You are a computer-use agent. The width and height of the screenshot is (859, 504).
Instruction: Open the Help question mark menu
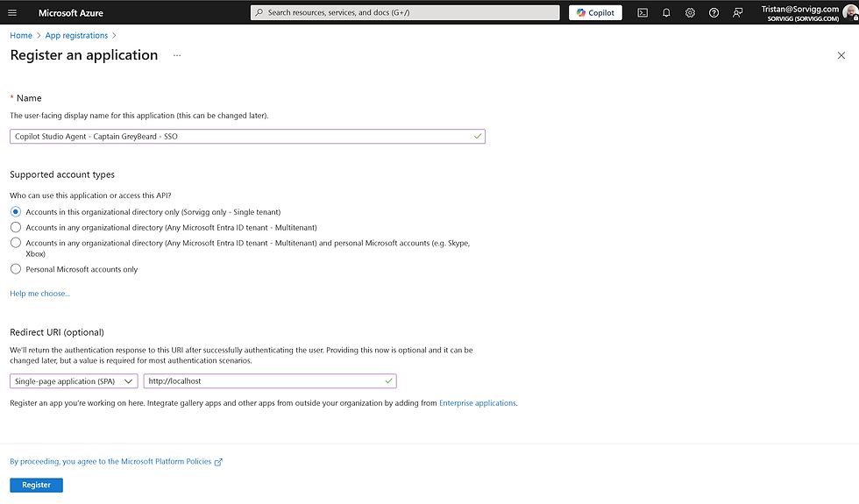click(x=713, y=12)
